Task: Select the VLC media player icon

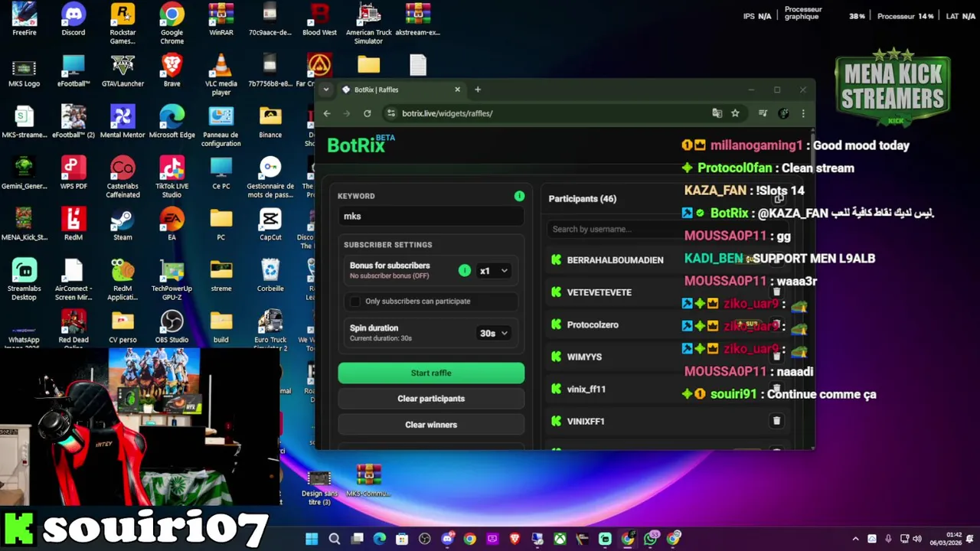Action: click(x=221, y=75)
